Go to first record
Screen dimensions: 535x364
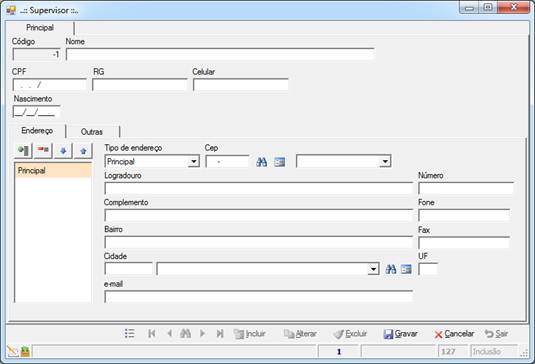coord(152,333)
